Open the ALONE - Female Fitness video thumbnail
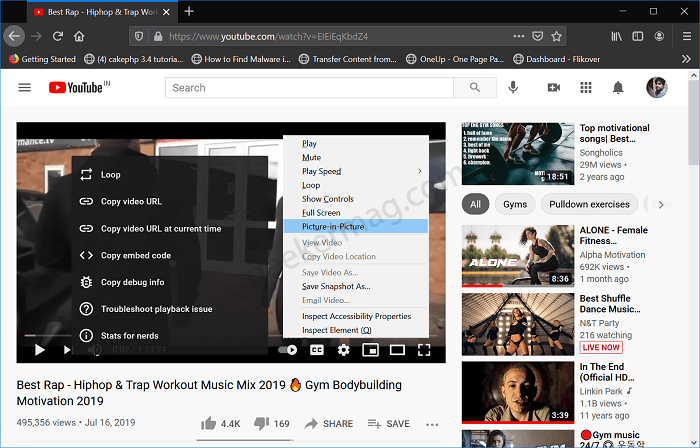The image size is (700, 448). (x=518, y=256)
